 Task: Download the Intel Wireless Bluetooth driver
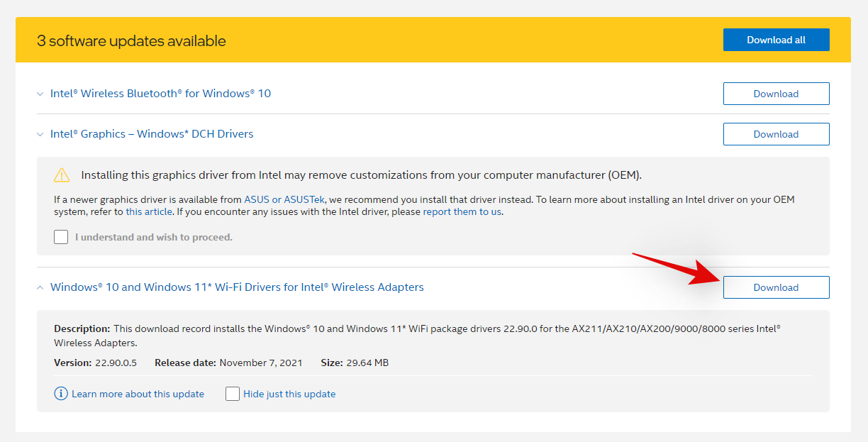click(776, 93)
